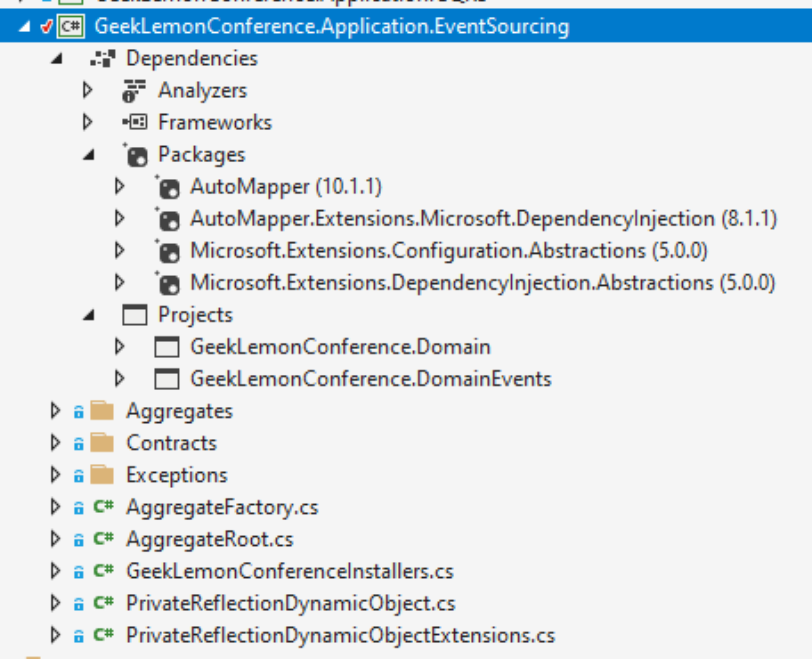Select GeekLemonConference.DomainEvents reference label
Screen dimensions: 812x659
(x=370, y=378)
